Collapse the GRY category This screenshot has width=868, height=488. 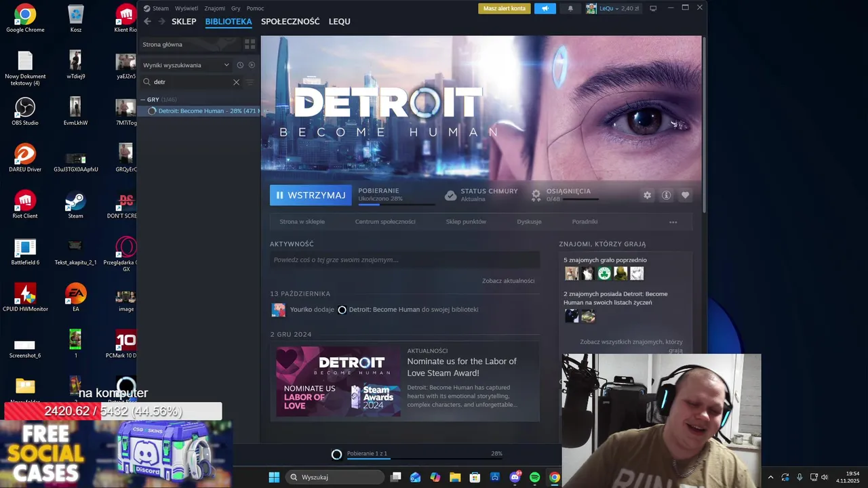click(x=143, y=100)
